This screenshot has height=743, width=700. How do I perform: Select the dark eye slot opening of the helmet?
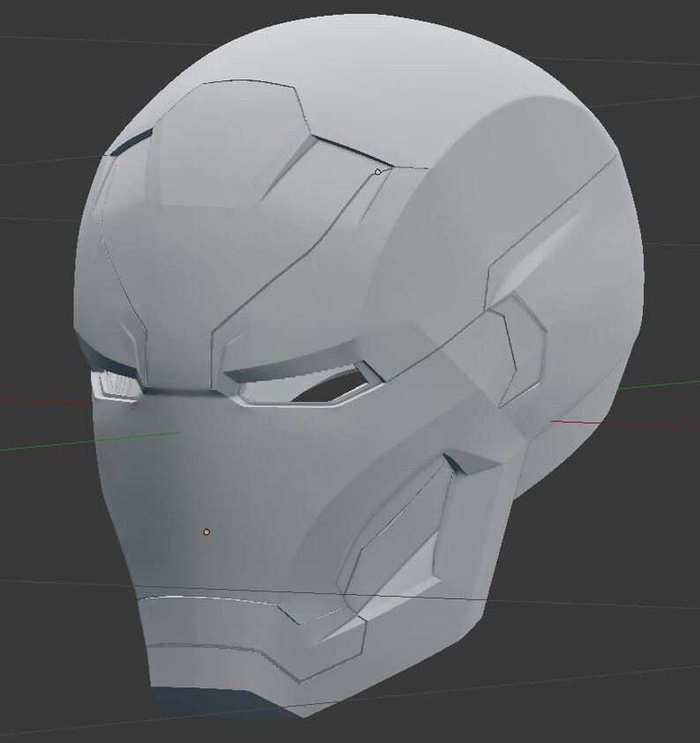[332, 388]
